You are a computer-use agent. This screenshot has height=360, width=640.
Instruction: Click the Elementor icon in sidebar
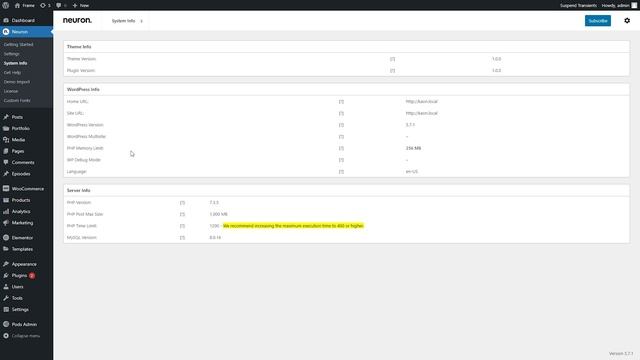pyautogui.click(x=6, y=238)
